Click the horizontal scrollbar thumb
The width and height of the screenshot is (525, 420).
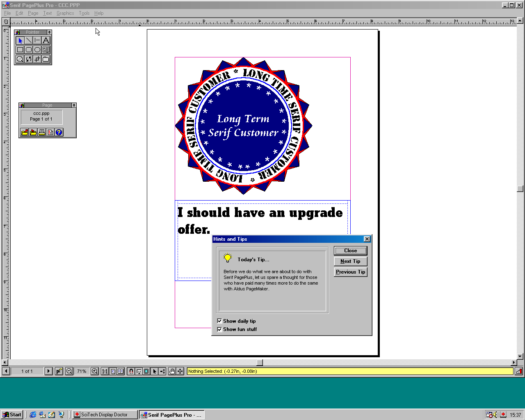tap(260, 363)
